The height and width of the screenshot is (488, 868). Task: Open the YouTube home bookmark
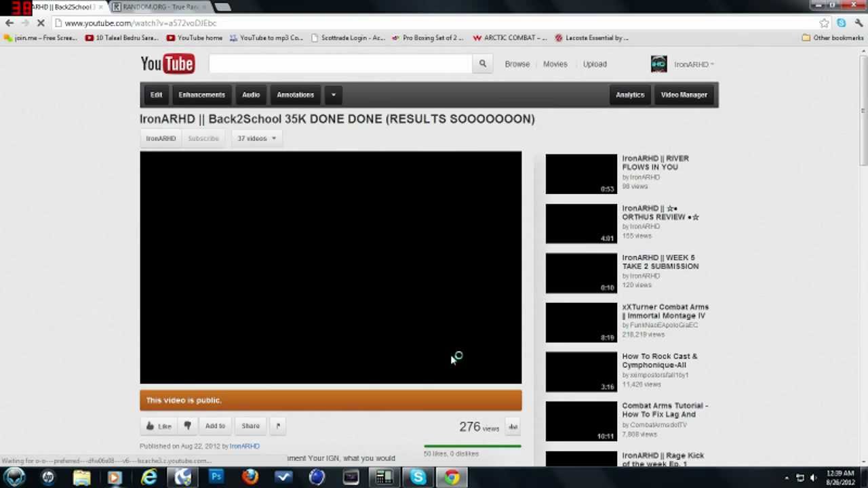(195, 38)
